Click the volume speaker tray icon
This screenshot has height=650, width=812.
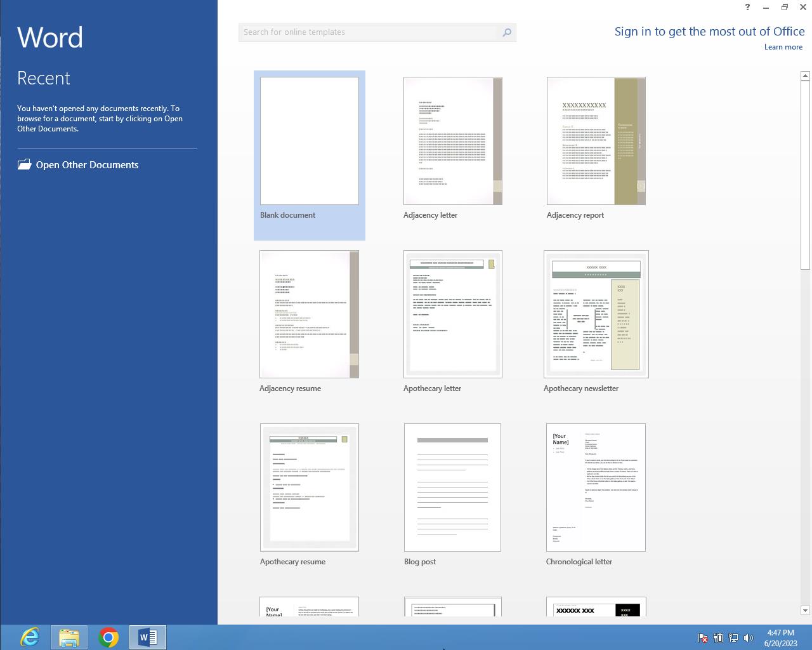pyautogui.click(x=749, y=638)
